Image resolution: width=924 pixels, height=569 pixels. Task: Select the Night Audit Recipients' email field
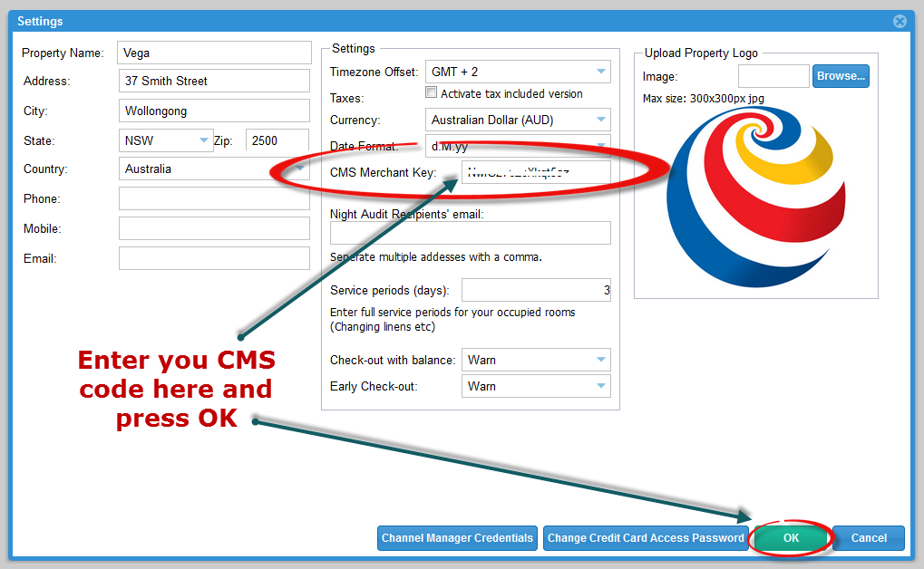click(470, 233)
